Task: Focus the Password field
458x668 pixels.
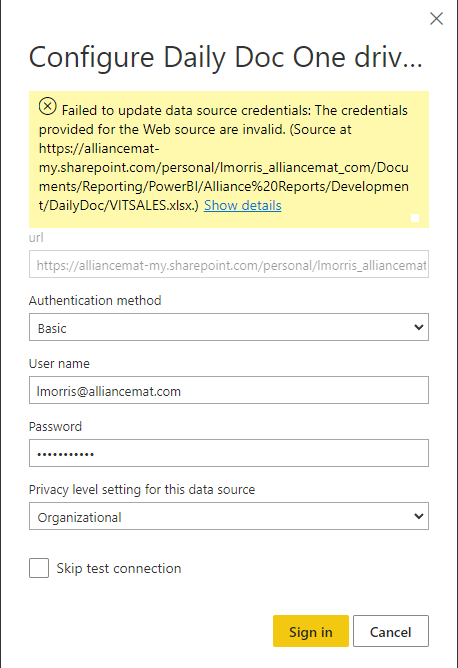Action: (x=229, y=453)
